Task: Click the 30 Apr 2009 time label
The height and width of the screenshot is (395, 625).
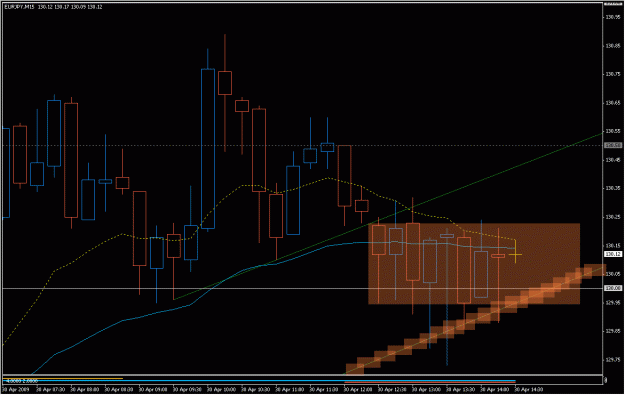Action: (x=16, y=389)
